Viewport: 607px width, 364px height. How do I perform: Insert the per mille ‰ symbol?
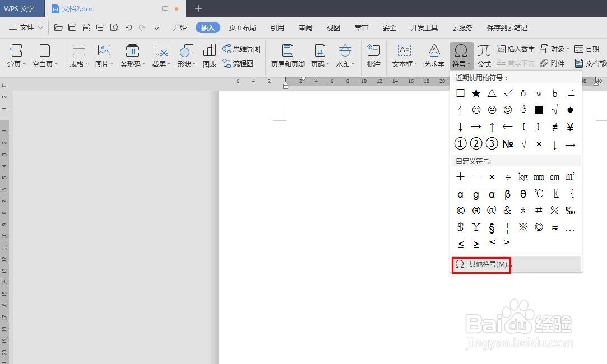coord(570,211)
